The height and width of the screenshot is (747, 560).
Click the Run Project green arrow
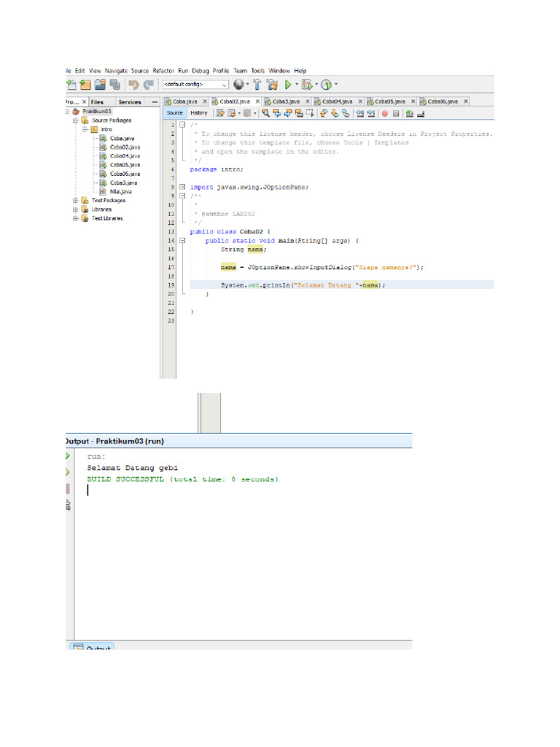289,85
